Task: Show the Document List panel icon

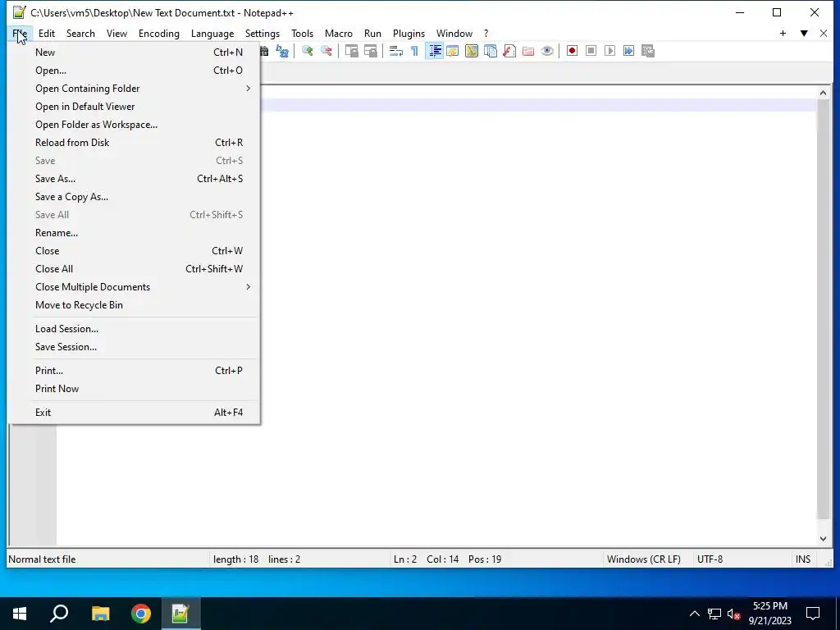Action: click(491, 51)
